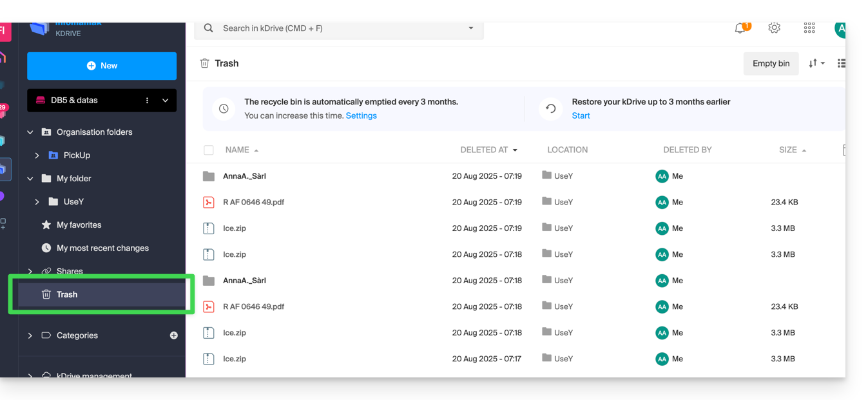
Task: Click the blue New button
Action: pyautogui.click(x=102, y=66)
